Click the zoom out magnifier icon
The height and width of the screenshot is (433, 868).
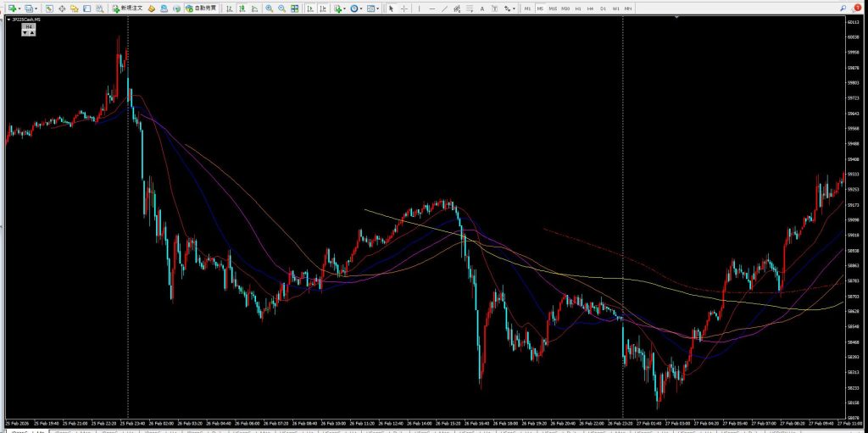(x=281, y=8)
